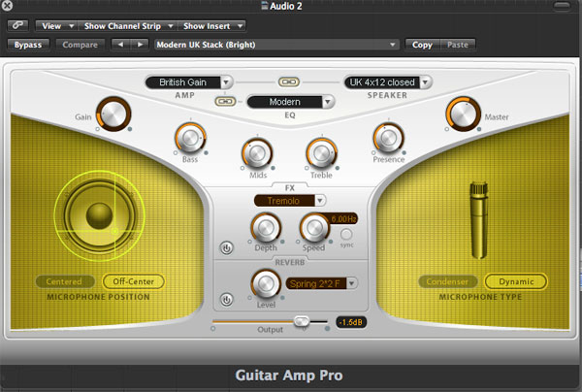Click the Gain knob minimum dot
The height and width of the screenshot is (392, 582).
pos(98,129)
